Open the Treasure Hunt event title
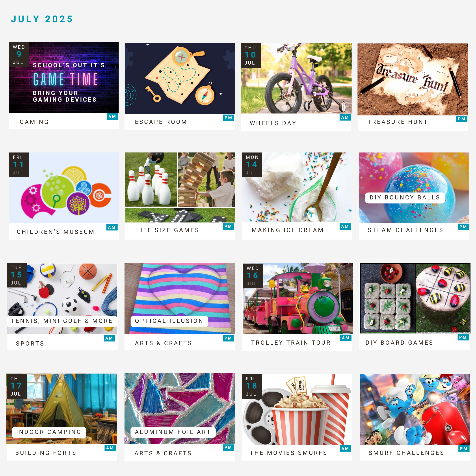Screen dimensions: 476x476 point(398,122)
